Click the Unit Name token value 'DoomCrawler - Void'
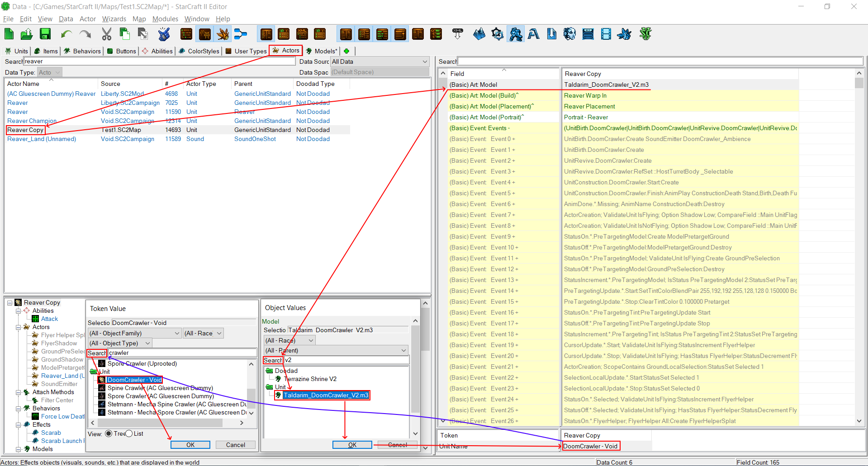868x466 pixels. (591, 446)
